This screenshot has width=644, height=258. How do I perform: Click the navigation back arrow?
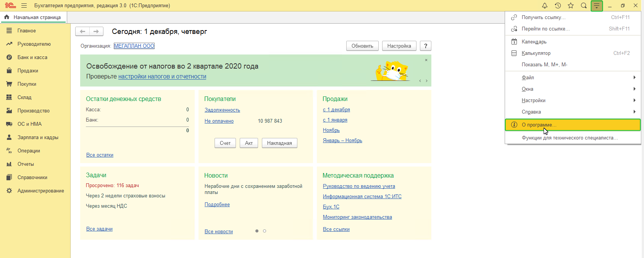point(82,32)
